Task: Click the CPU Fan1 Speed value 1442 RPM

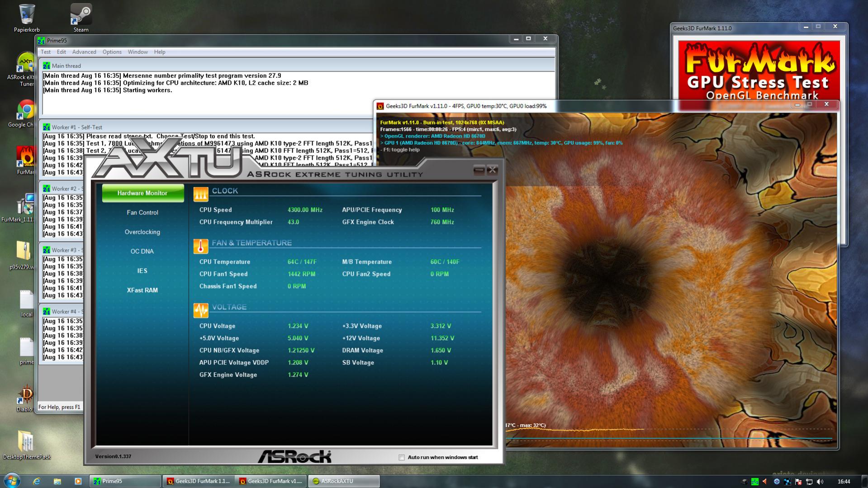Action: coord(302,274)
